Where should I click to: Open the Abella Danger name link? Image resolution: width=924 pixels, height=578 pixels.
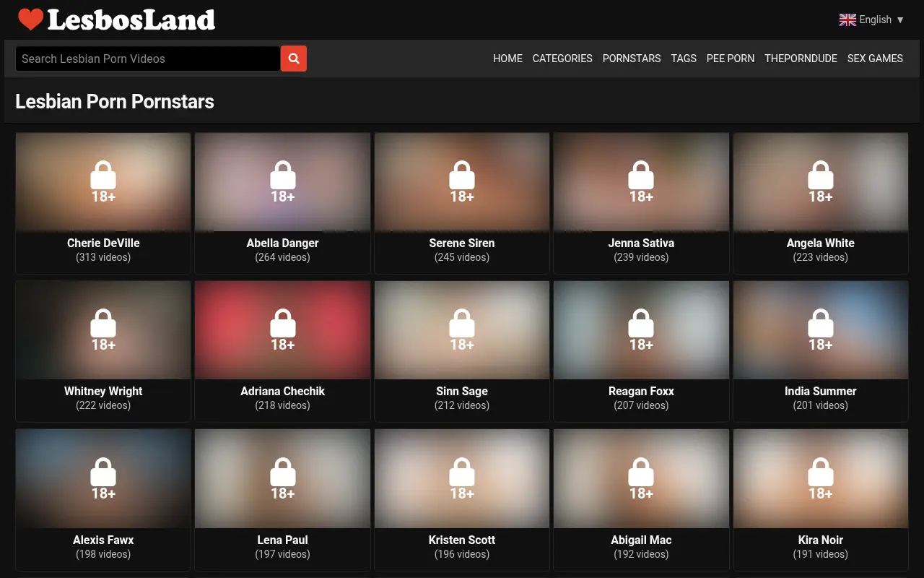coord(283,243)
